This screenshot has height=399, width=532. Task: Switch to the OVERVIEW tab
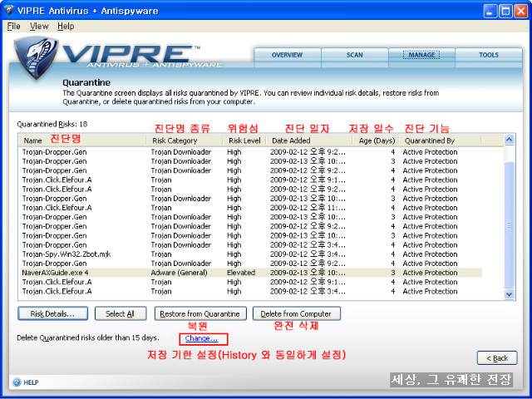(x=287, y=56)
